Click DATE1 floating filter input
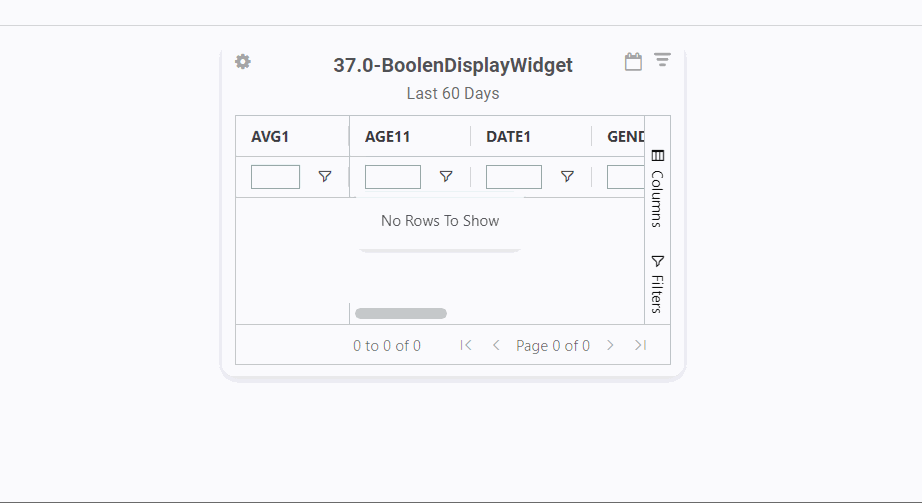 [514, 177]
